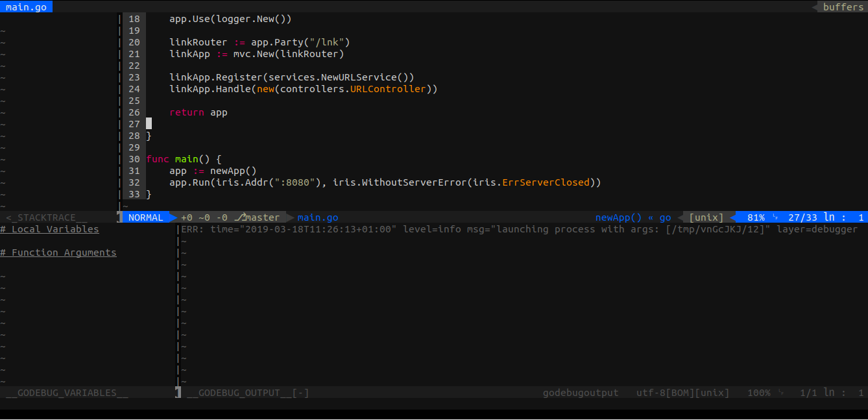Place cursor on app.Use(logger.New()) line

pos(230,19)
